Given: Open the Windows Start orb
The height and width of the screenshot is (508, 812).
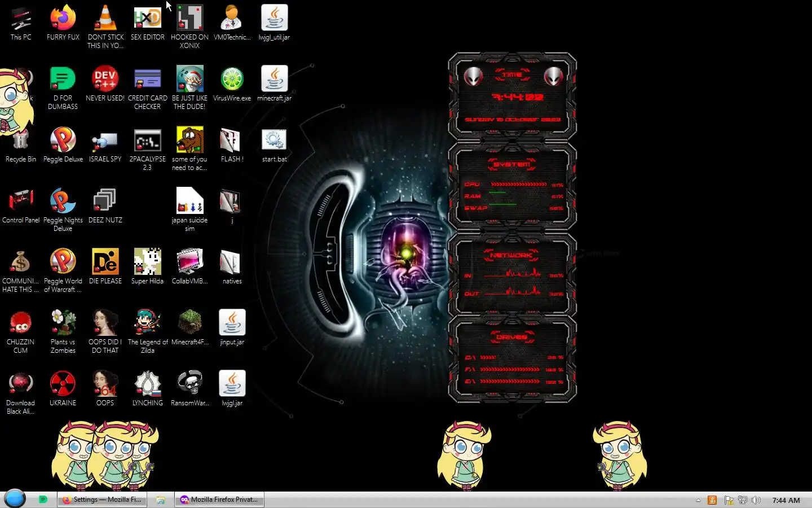Looking at the screenshot, I should [15, 499].
